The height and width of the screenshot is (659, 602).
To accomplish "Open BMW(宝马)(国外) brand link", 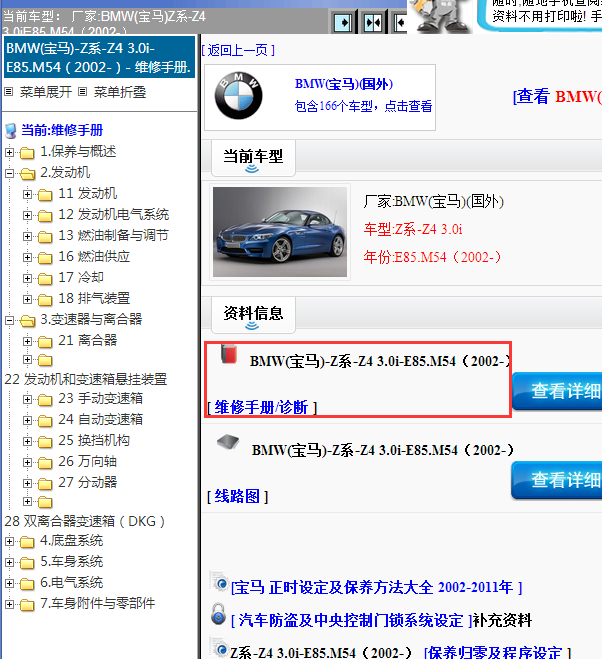I will pos(343,84).
